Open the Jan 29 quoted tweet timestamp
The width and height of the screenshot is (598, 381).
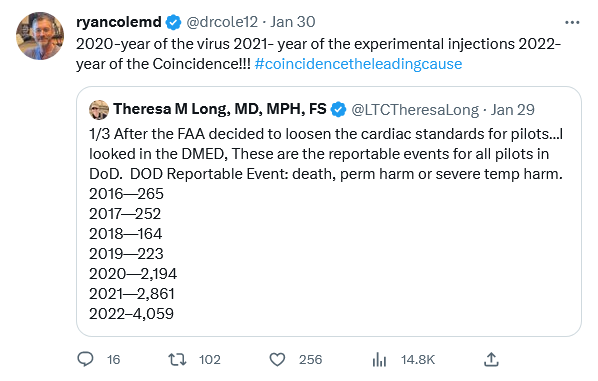pyautogui.click(x=513, y=110)
